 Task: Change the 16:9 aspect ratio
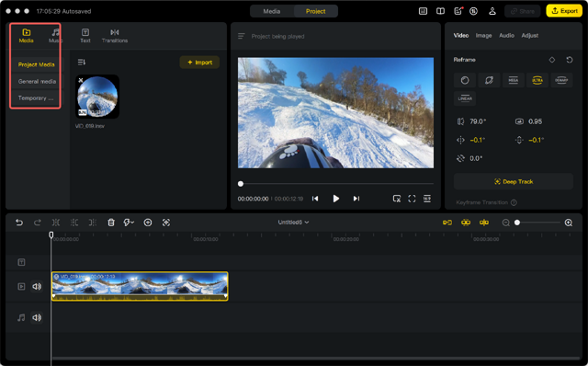(426, 199)
